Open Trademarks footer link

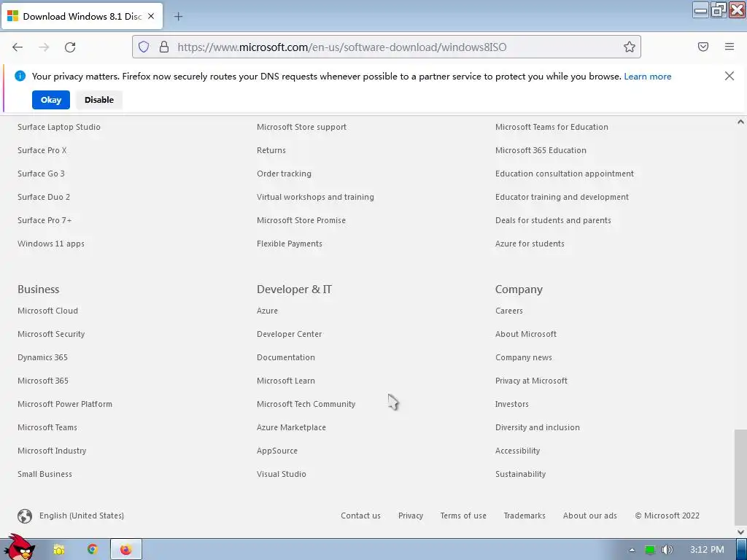tap(525, 516)
